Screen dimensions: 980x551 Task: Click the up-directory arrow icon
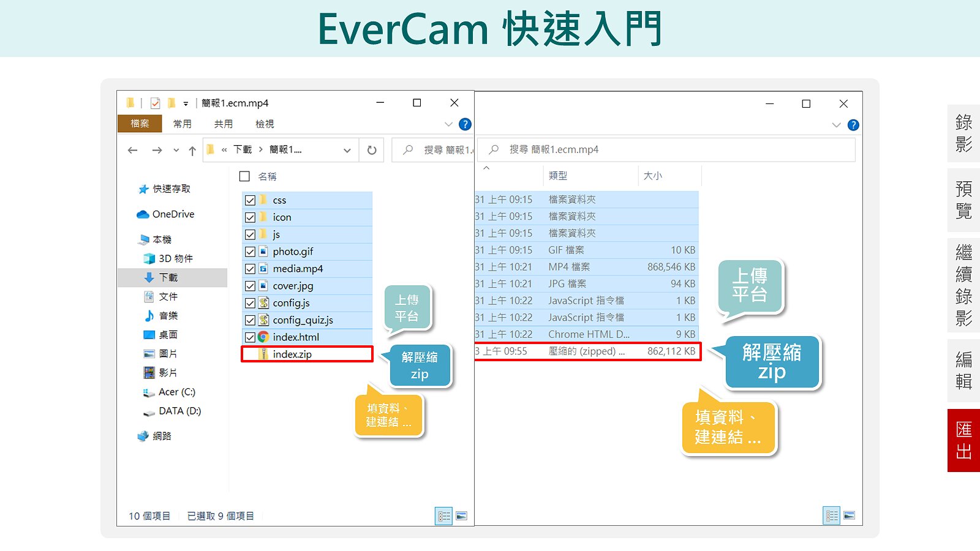(x=192, y=151)
